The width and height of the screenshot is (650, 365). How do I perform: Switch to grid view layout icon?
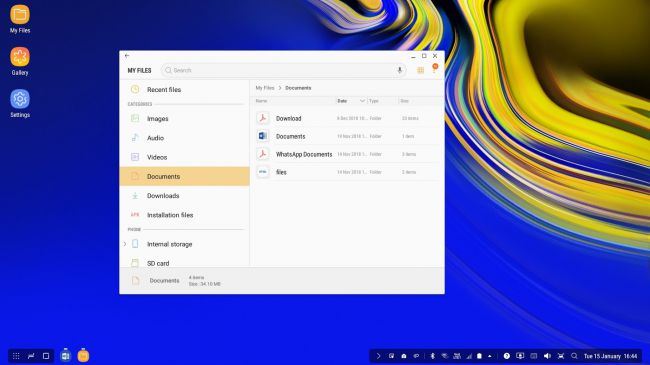click(x=420, y=70)
